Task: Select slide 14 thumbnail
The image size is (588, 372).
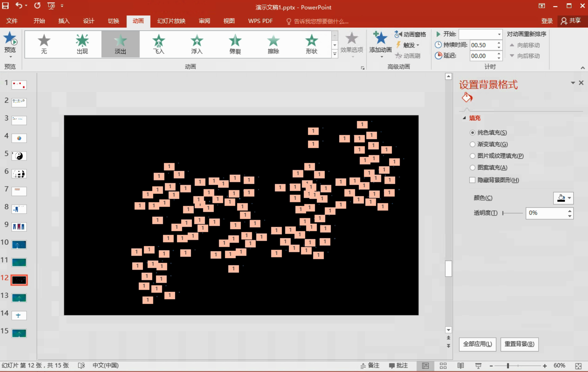Action: (19, 315)
